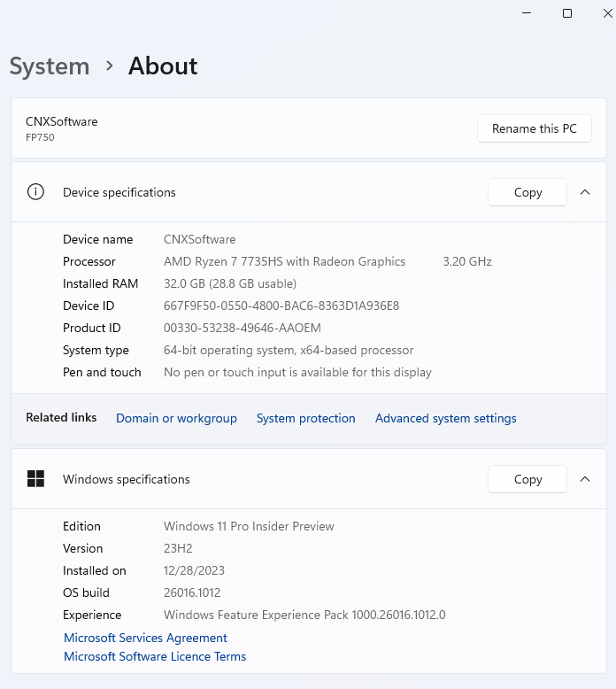Open Microsoft Services Agreement
Screen dimensions: 616x689
click(x=145, y=638)
